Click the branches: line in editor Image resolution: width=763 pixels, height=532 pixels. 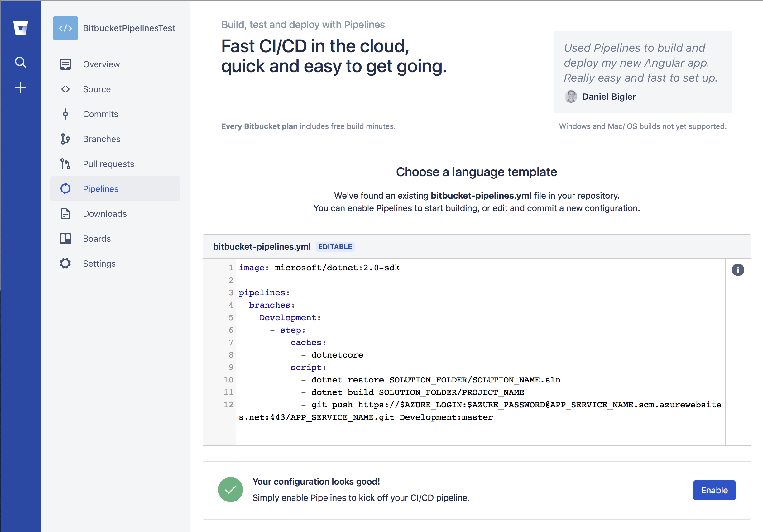(x=272, y=305)
